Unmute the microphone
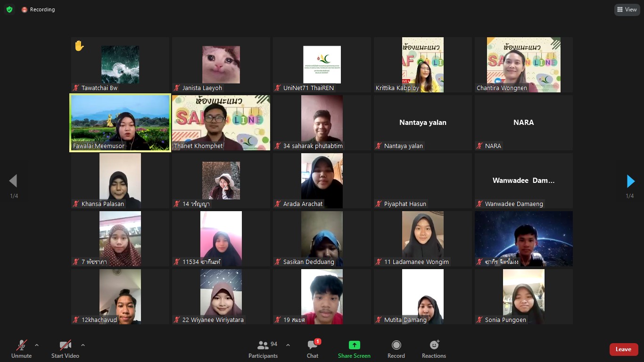644x362 pixels. pyautogui.click(x=21, y=349)
